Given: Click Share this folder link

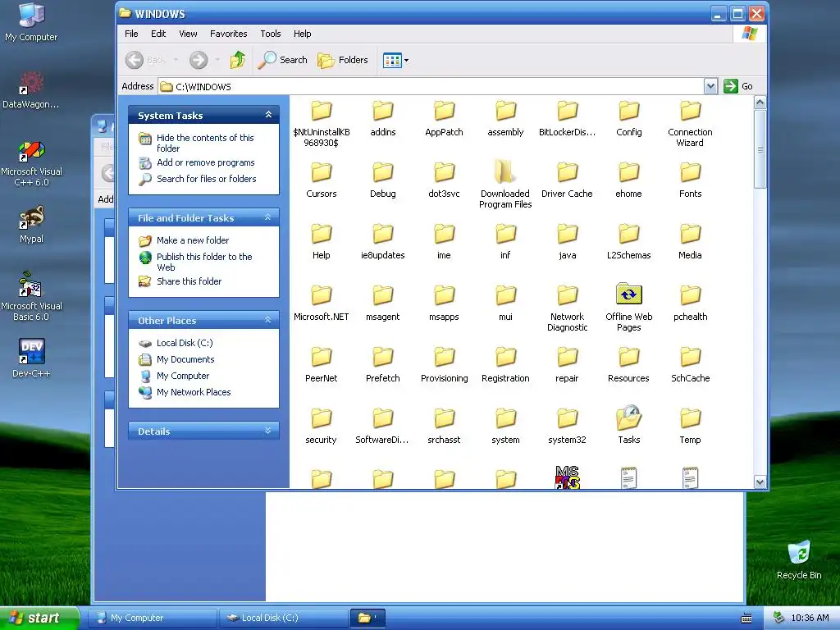Looking at the screenshot, I should point(189,281).
